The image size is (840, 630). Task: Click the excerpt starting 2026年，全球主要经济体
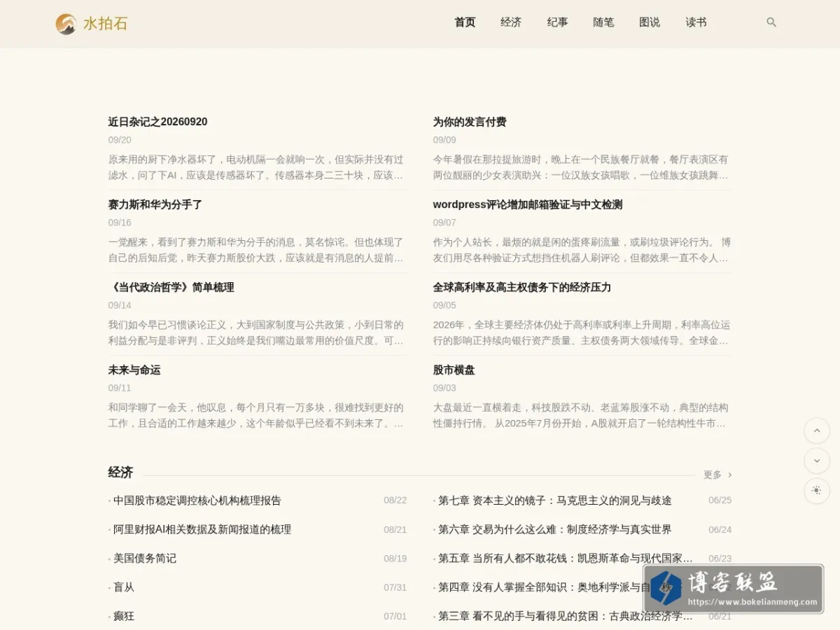point(582,332)
